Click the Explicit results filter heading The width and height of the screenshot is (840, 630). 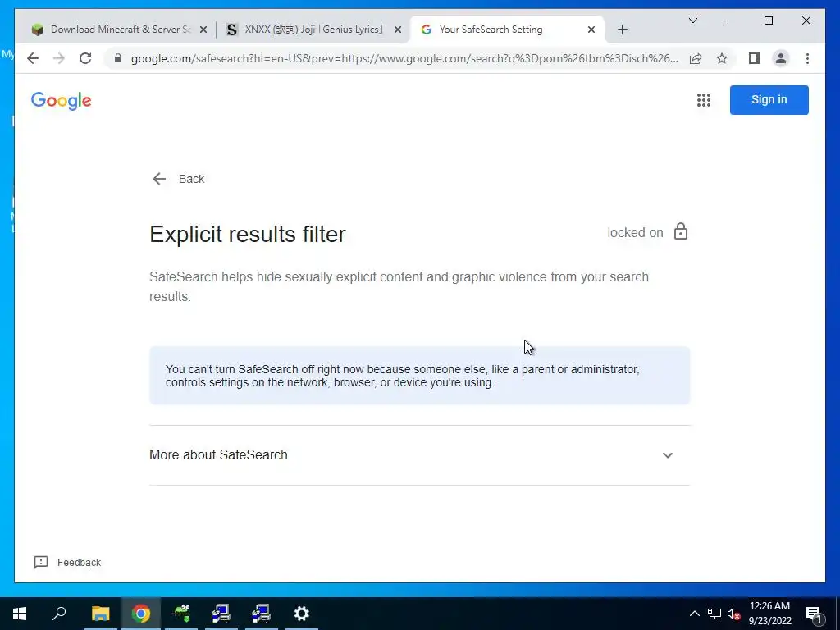(x=248, y=234)
